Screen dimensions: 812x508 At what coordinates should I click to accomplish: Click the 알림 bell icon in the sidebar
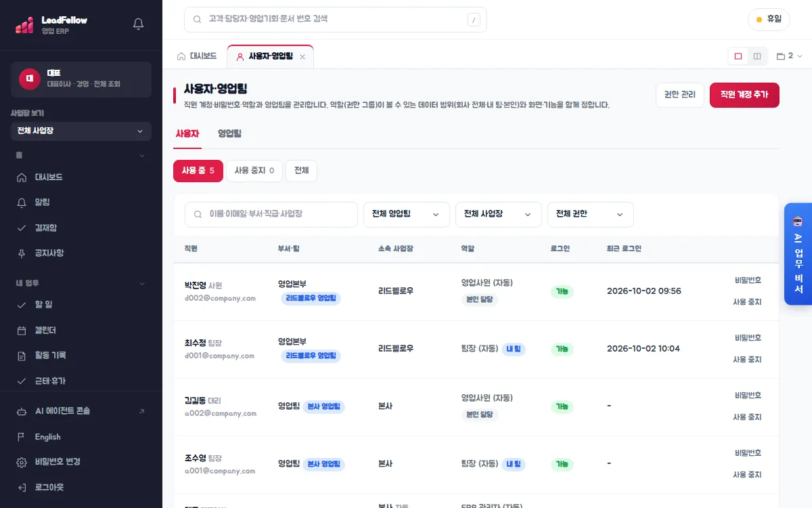tap(22, 203)
